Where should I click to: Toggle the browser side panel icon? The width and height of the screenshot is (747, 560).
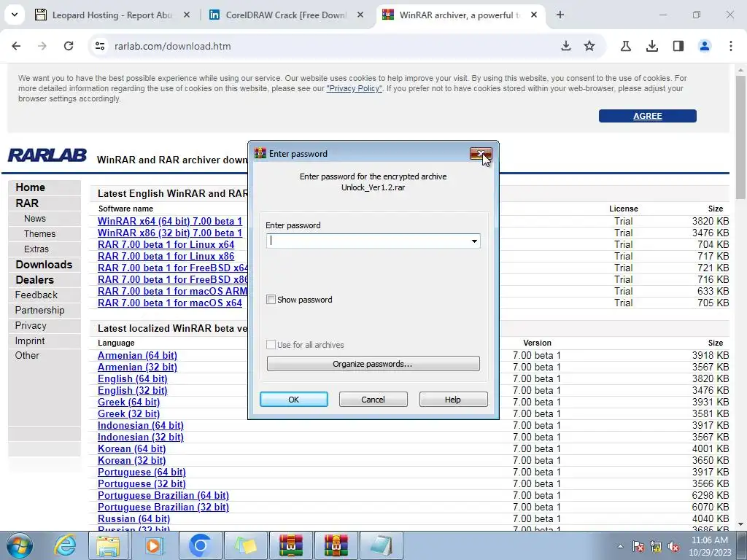tap(678, 46)
